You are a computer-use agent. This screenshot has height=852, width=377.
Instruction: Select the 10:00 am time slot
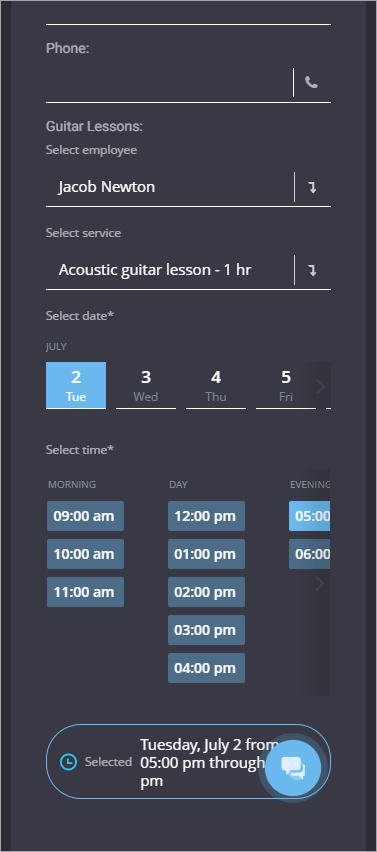(x=85, y=554)
